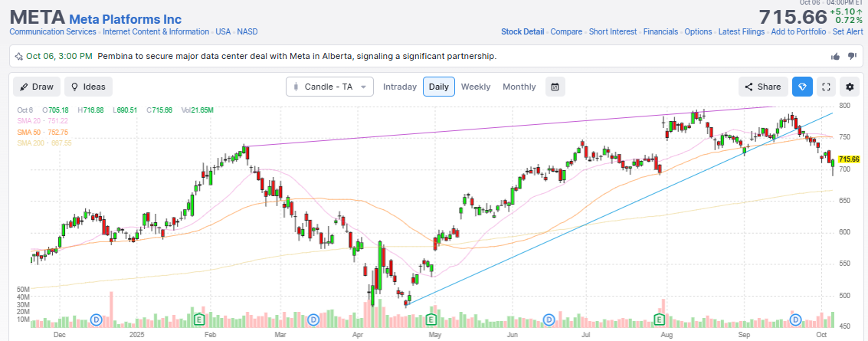
Task: Click the SMA 50 indicator label
Action: 43,132
